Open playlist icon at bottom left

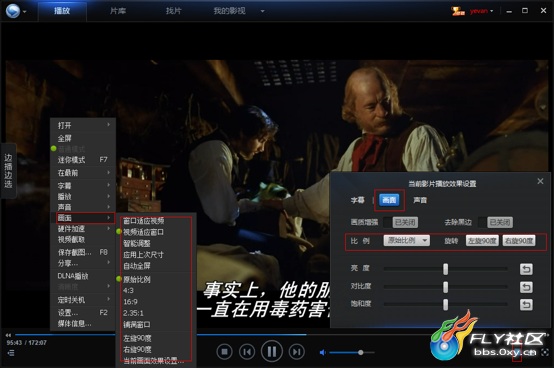(x=11, y=352)
